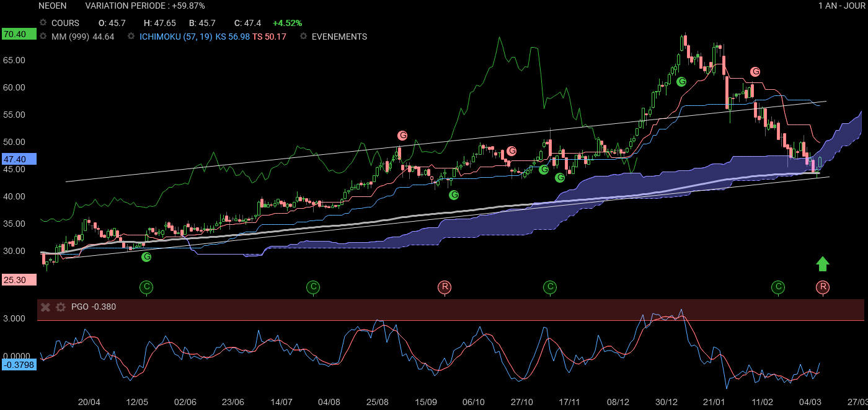
Task: Close the PGO indicator panel
Action: tap(45, 307)
